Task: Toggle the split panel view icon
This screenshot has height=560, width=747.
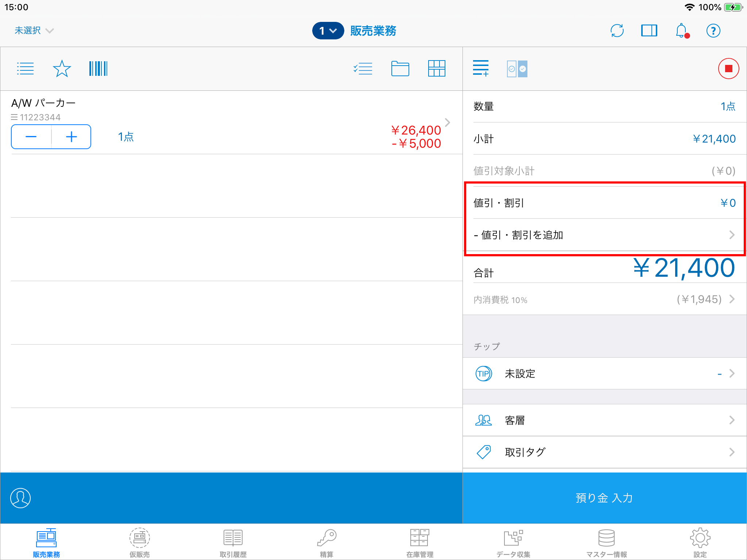Action: [649, 31]
